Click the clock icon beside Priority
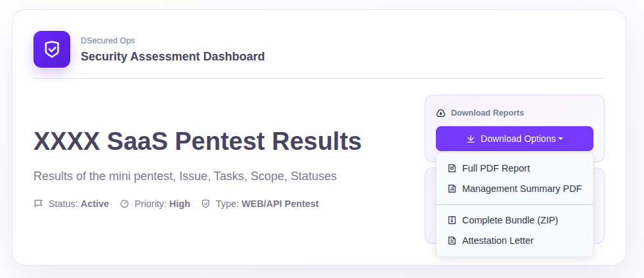 (125, 204)
